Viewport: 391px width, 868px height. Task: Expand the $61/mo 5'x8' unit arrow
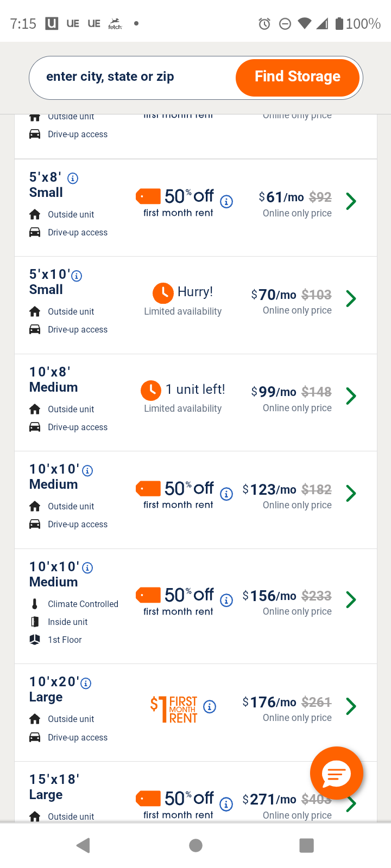click(351, 202)
